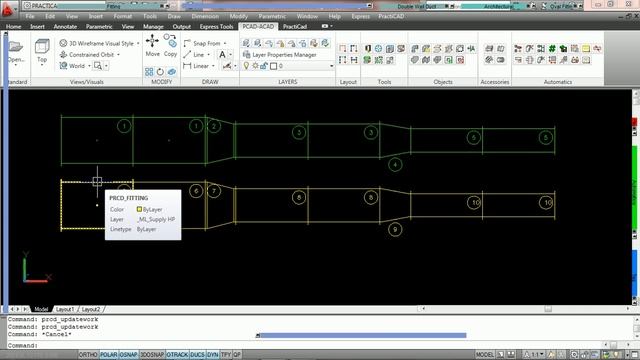The width and height of the screenshot is (640, 360).
Task: Select the Copy tool in Modify panel
Action: coord(170,45)
